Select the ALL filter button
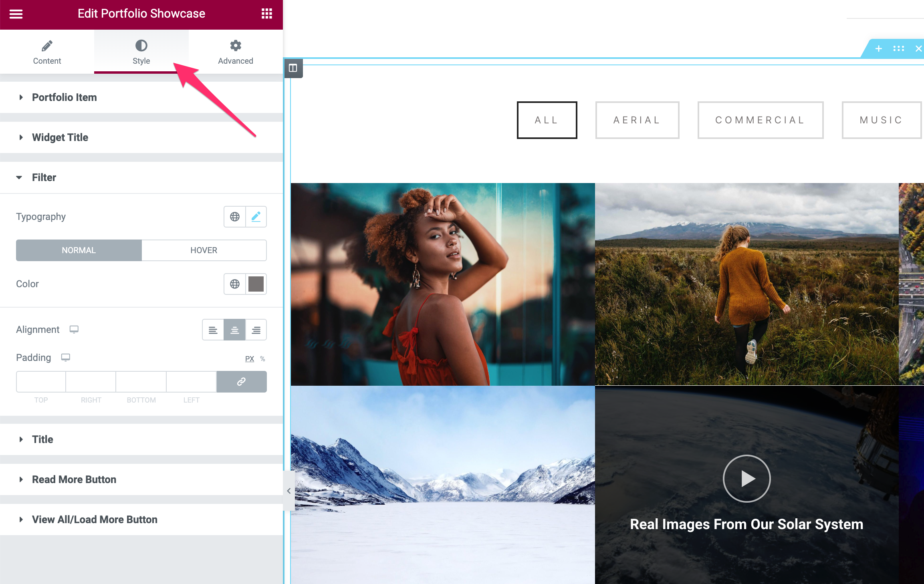The height and width of the screenshot is (584, 924). pyautogui.click(x=547, y=120)
